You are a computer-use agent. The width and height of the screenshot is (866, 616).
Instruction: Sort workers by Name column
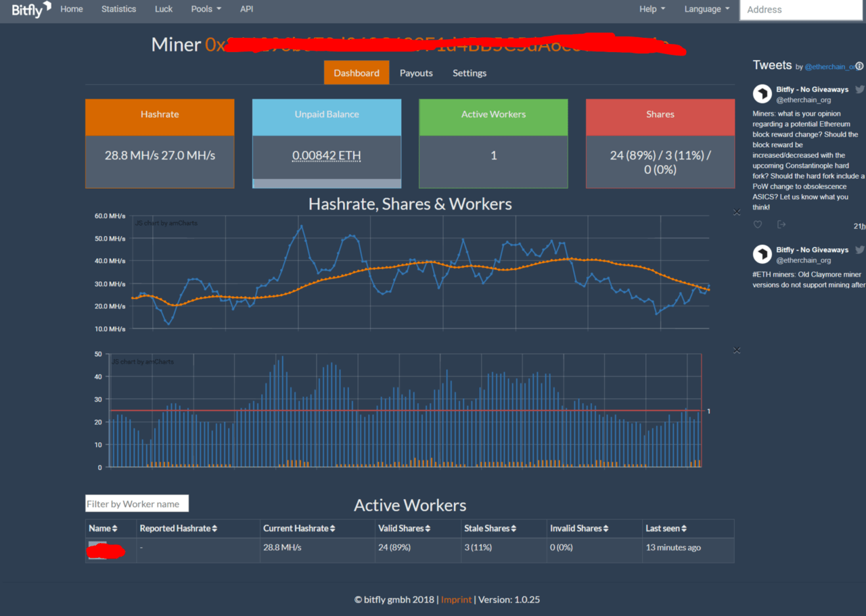pos(103,528)
